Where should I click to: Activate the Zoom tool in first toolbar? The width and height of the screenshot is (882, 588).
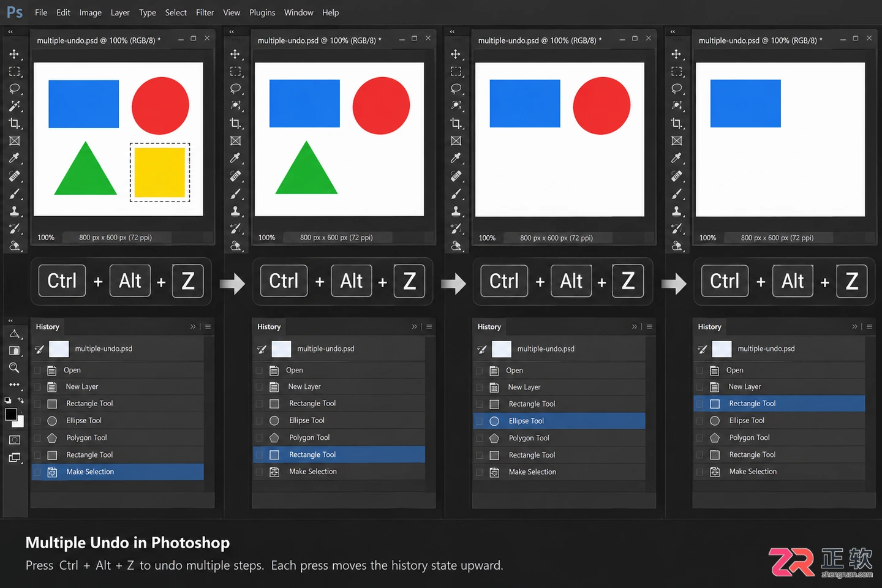(14, 367)
